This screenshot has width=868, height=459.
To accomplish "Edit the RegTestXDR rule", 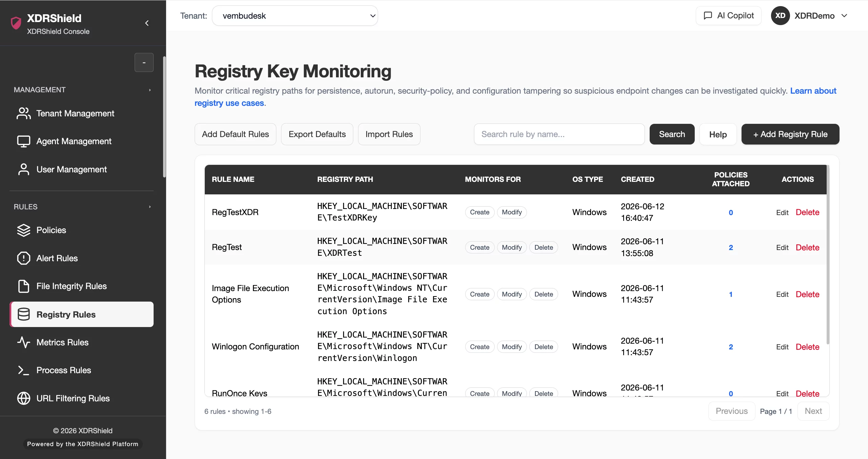I will click(x=782, y=212).
